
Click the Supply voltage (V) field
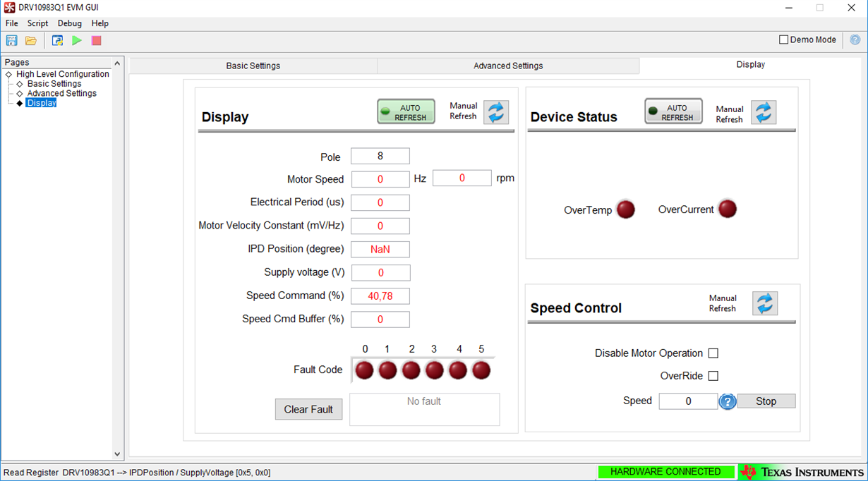coord(380,273)
